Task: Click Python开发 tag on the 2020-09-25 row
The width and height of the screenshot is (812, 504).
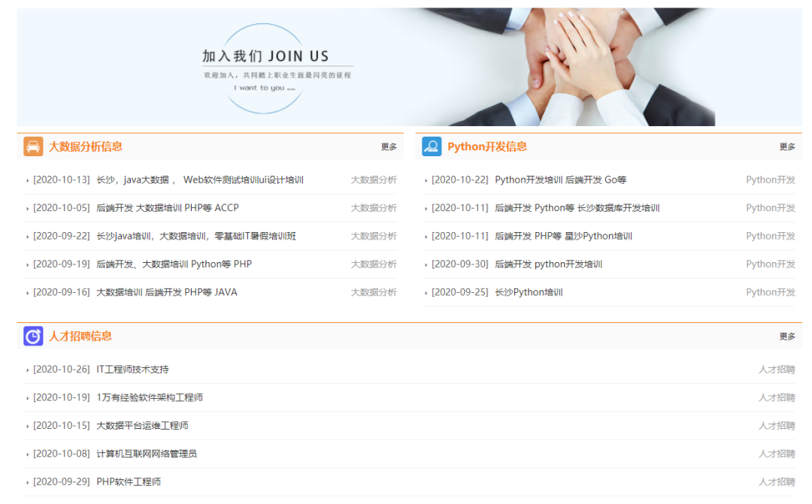Action: [771, 292]
